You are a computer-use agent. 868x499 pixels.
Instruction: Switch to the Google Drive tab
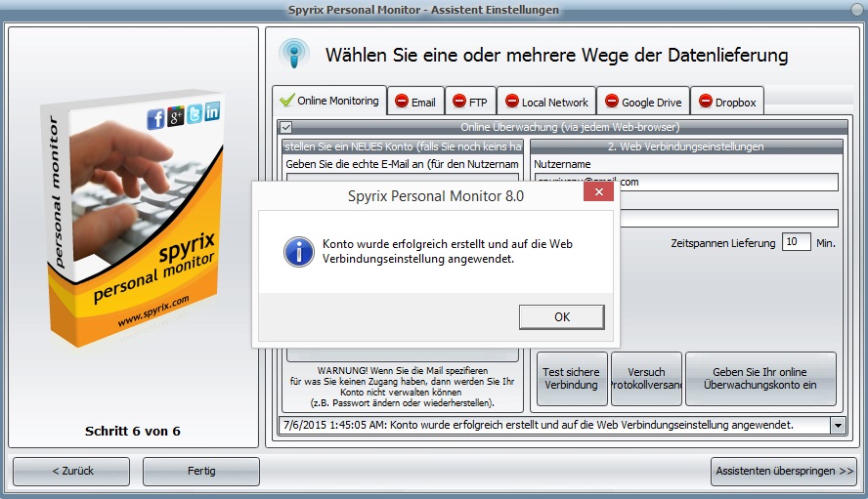point(643,102)
